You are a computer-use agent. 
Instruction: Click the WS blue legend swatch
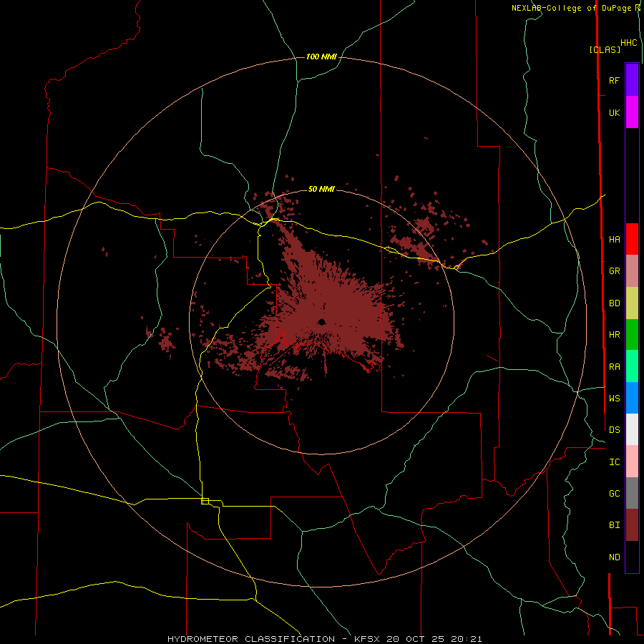(632, 398)
